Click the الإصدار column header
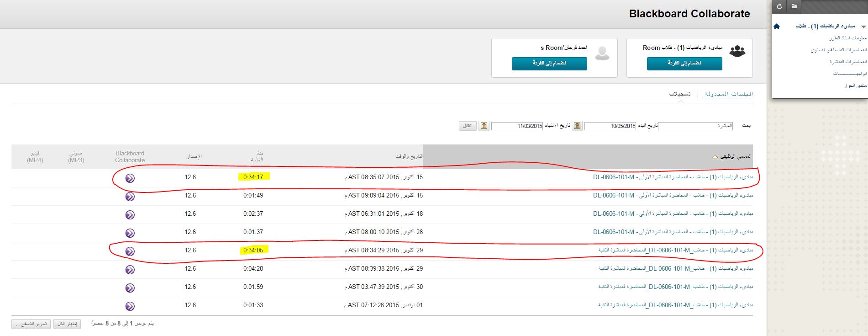The width and height of the screenshot is (868, 336). coord(194,156)
